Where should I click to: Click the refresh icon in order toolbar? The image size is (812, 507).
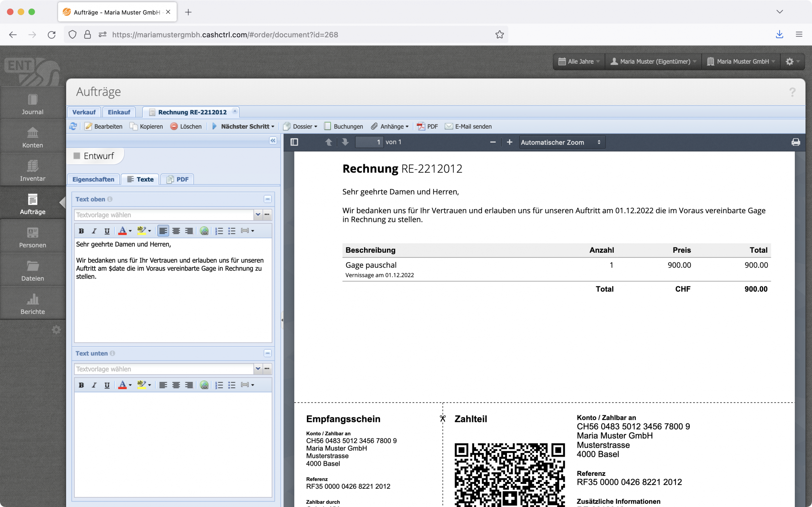click(73, 126)
